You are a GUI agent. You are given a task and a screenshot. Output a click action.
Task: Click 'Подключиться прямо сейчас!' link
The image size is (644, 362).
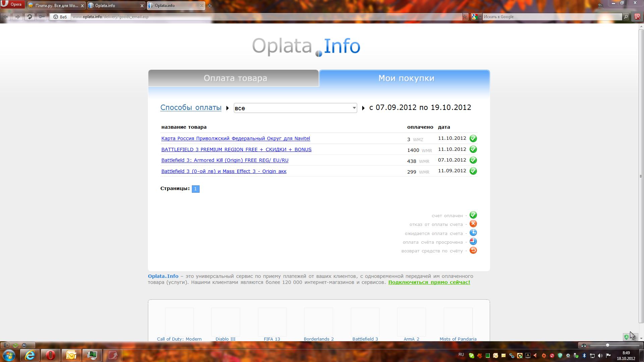(429, 282)
